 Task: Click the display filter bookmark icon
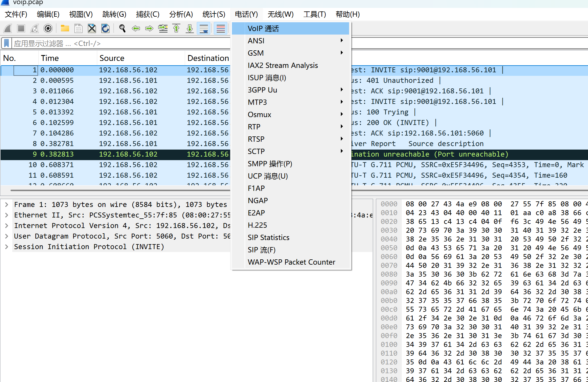tap(6, 43)
